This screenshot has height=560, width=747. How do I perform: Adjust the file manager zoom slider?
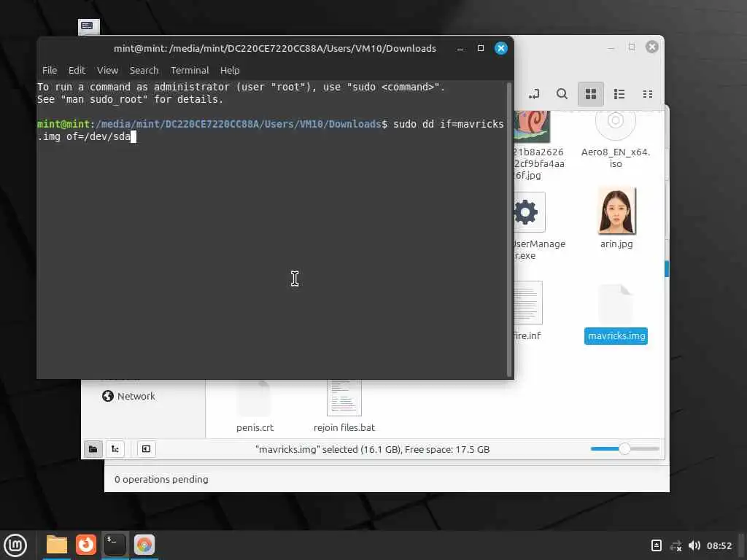pyautogui.click(x=624, y=448)
